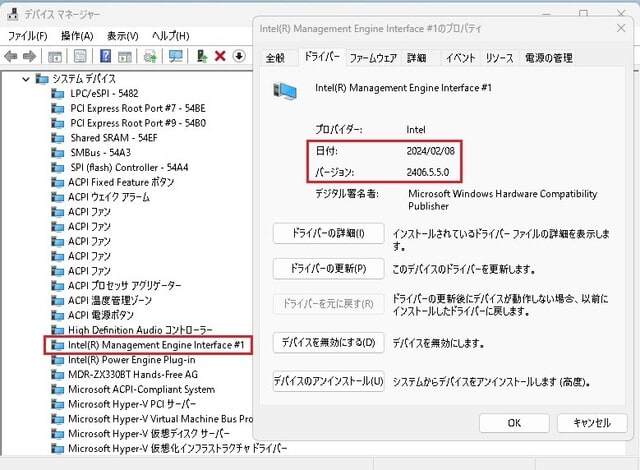640x470 pixels.
Task: Select ACPI 温度管理ゾーン device
Action: [110, 300]
